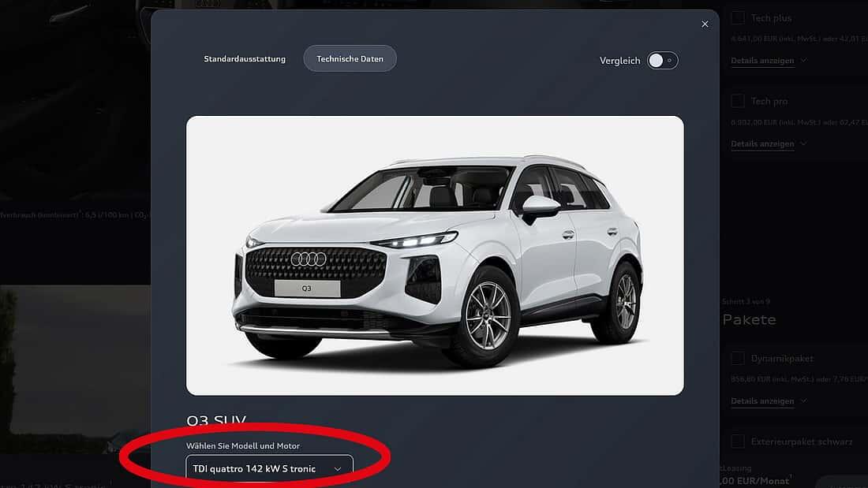Click the Q3 SUV model title
Viewport: 868px width, 488px height.
[x=216, y=420]
